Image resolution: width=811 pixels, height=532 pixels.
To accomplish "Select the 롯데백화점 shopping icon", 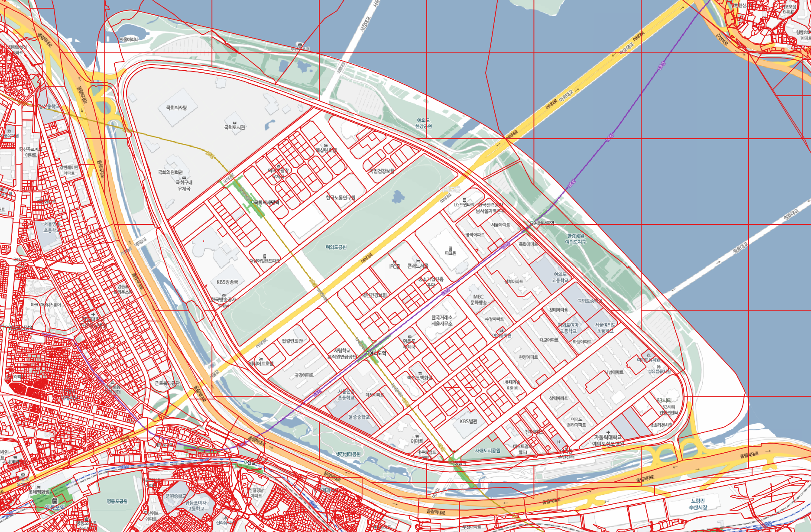I will tap(39, 487).
